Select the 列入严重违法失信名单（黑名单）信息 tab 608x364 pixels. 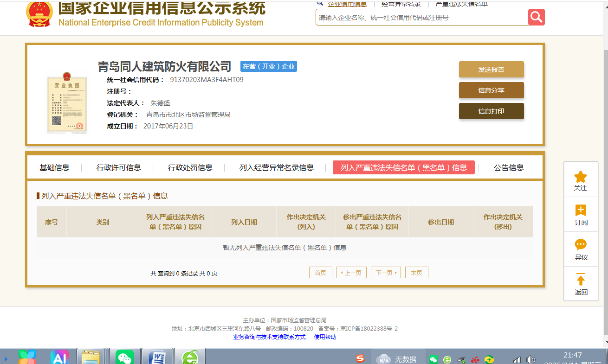click(x=404, y=167)
